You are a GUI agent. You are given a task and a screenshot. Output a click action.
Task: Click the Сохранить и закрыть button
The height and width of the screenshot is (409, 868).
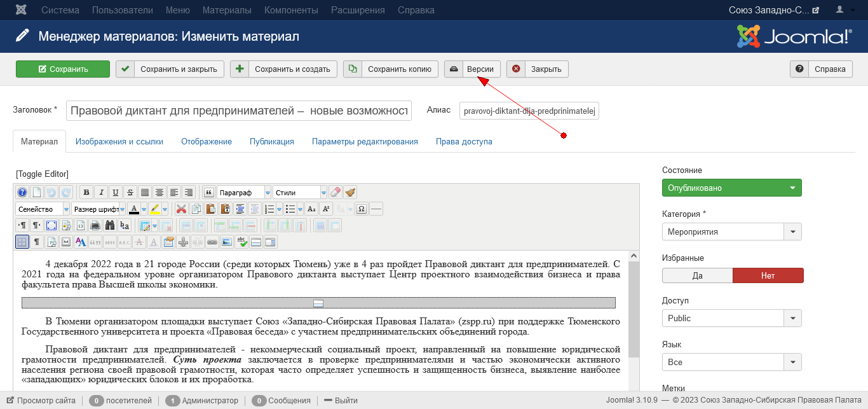coord(170,69)
